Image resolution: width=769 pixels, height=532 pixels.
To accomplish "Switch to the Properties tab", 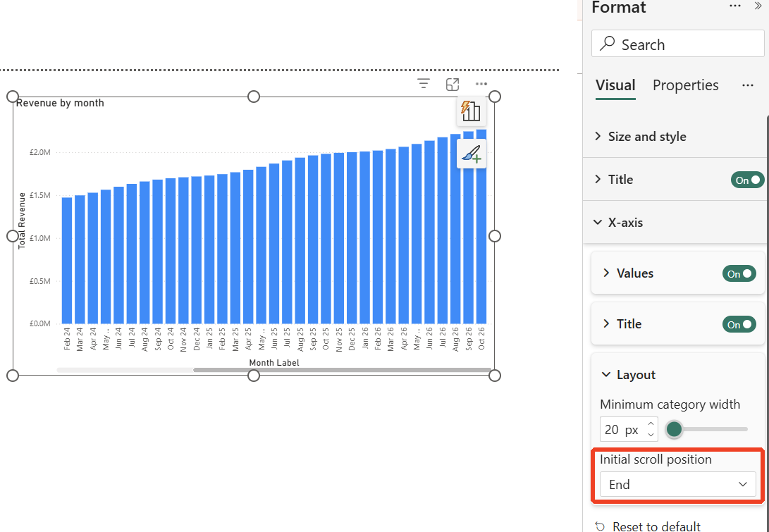I will [686, 85].
